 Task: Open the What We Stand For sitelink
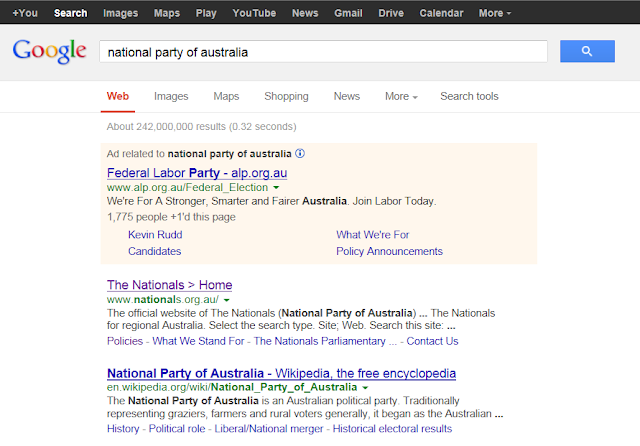coord(198,341)
